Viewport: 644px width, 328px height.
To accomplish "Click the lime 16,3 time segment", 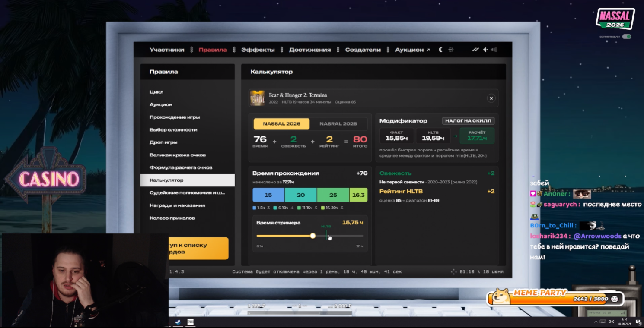I will [x=358, y=195].
